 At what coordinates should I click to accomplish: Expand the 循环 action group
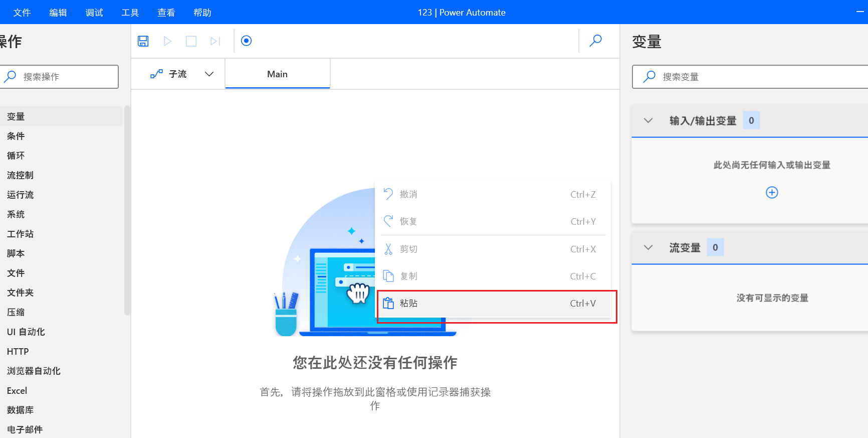pos(61,156)
